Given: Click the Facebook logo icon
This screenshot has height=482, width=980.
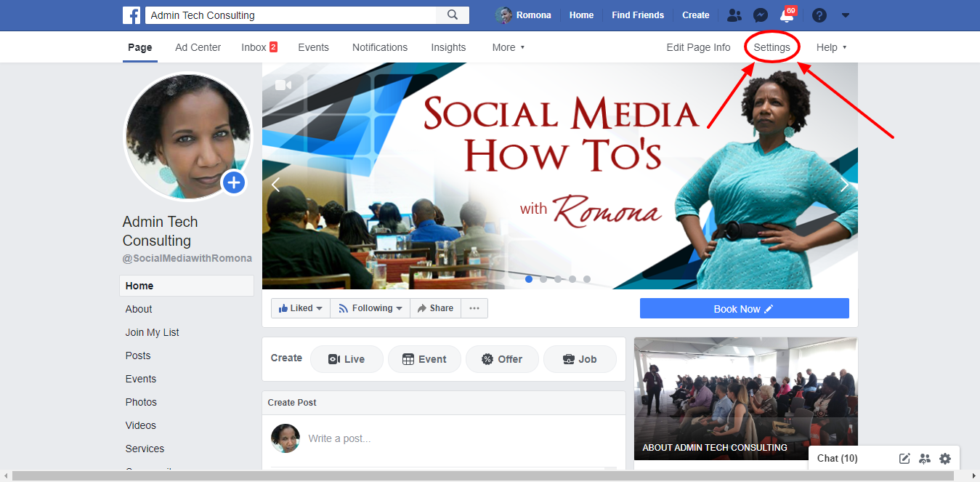Looking at the screenshot, I should click(131, 15).
